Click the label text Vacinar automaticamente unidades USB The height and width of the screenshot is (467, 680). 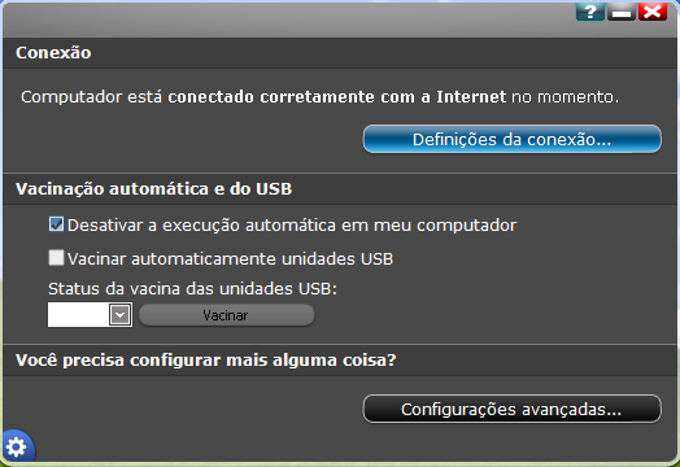(x=230, y=258)
